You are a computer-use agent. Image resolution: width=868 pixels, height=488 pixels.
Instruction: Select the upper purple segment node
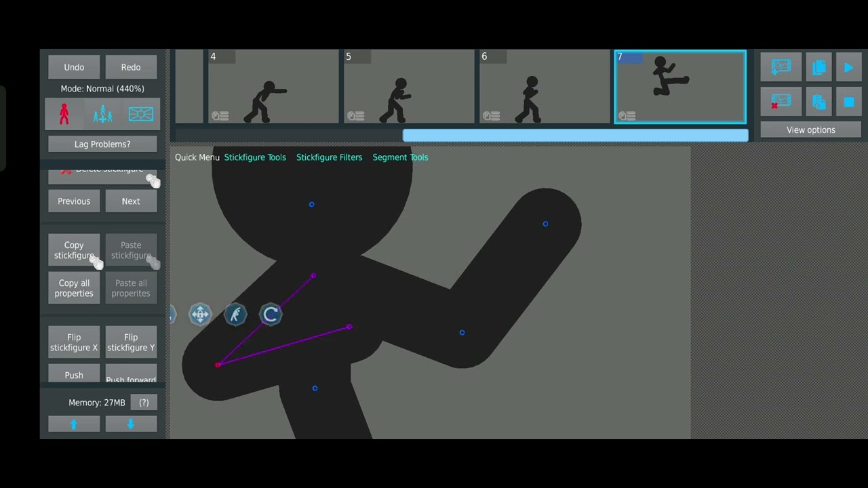click(313, 276)
